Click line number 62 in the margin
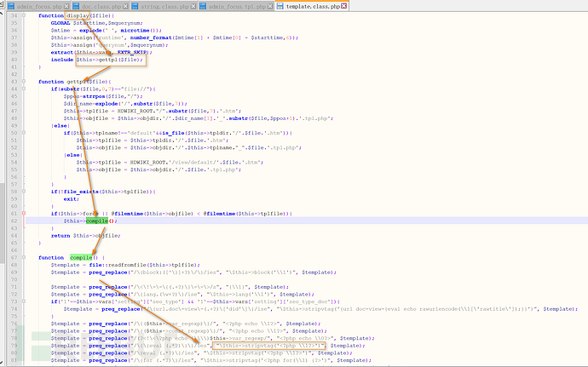Viewport: 588px width, 367px height. [x=14, y=221]
